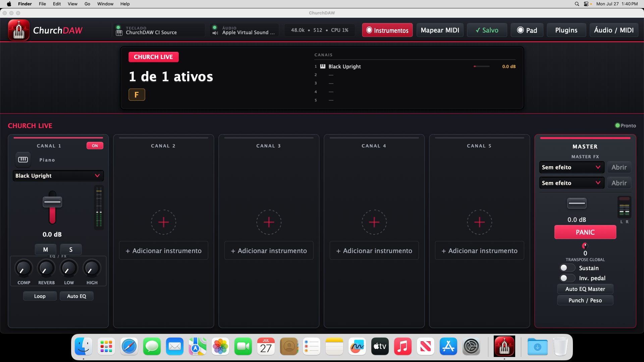Click Auto EQ Master button
Image resolution: width=644 pixels, height=362 pixels.
pyautogui.click(x=585, y=289)
